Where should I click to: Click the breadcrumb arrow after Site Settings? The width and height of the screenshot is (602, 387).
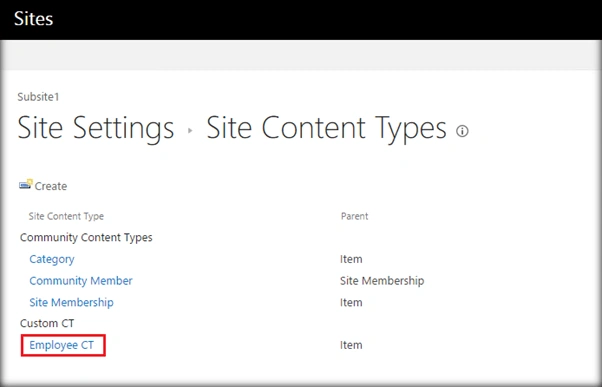tap(190, 131)
